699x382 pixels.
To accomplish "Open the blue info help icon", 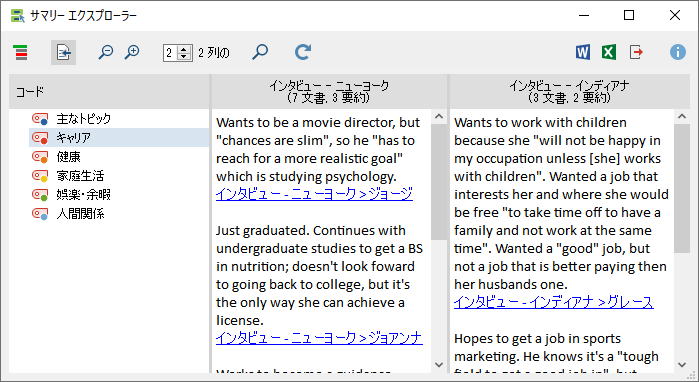I will 678,52.
